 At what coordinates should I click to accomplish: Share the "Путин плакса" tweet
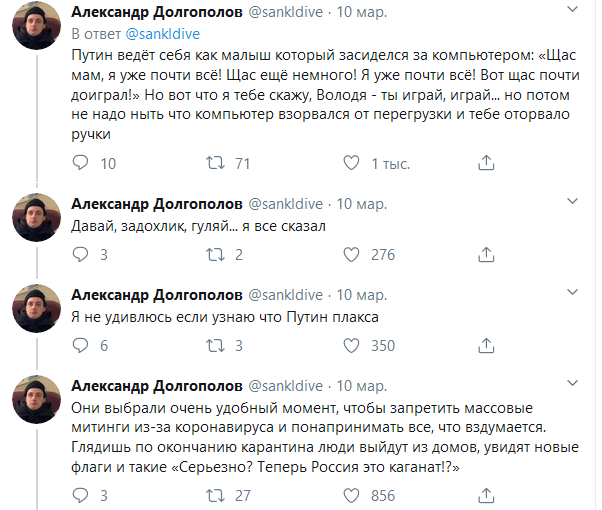pos(487,346)
